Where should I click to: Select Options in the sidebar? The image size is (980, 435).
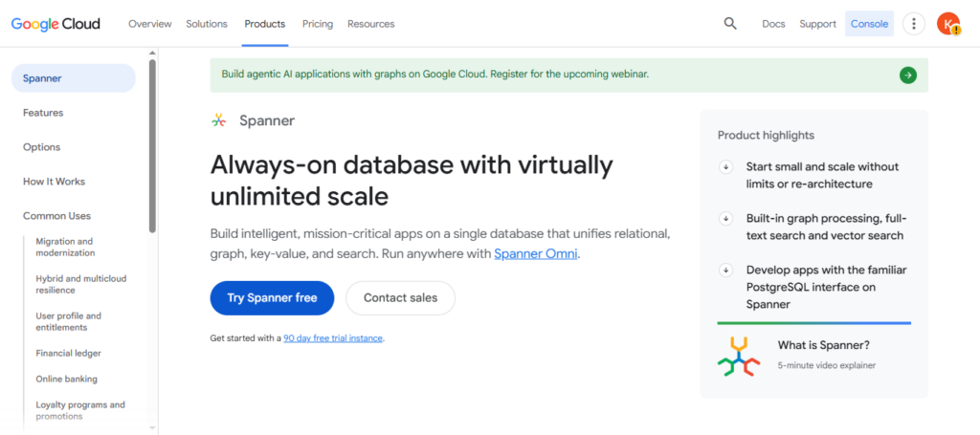42,146
